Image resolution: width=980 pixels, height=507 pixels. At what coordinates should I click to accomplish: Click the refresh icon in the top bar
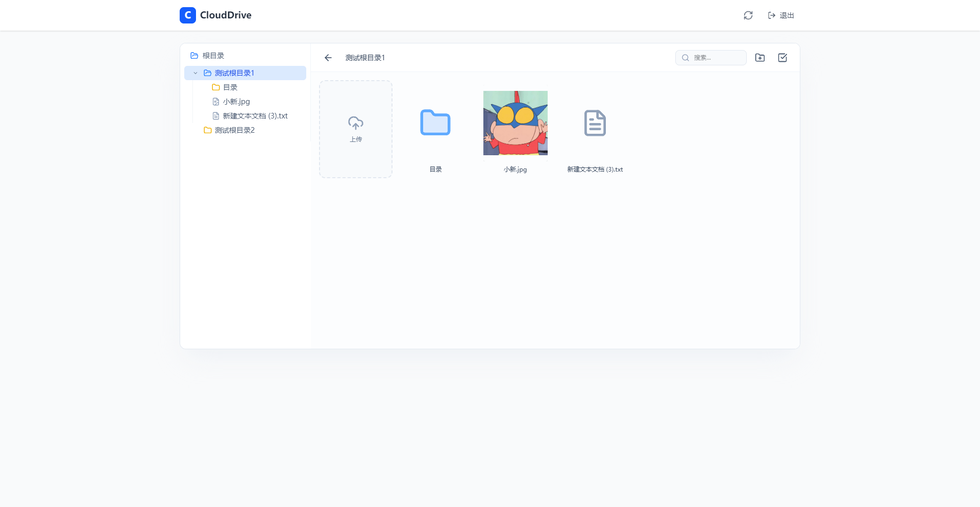(x=748, y=15)
